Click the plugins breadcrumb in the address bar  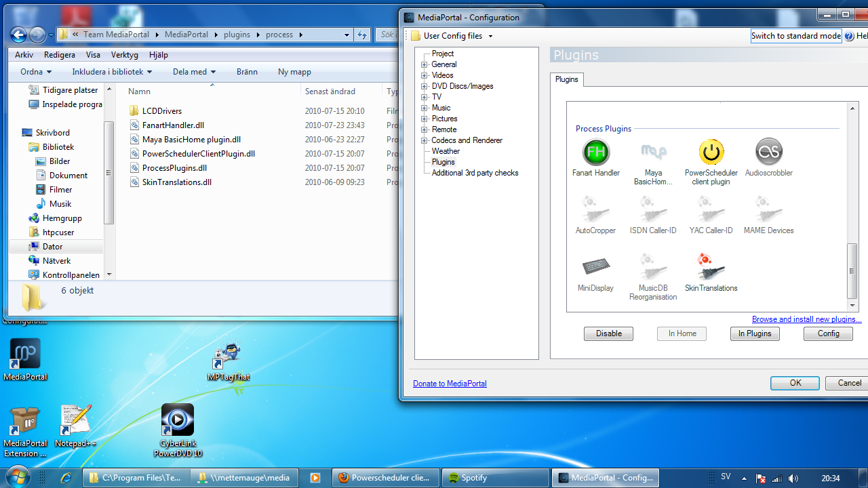pos(237,35)
